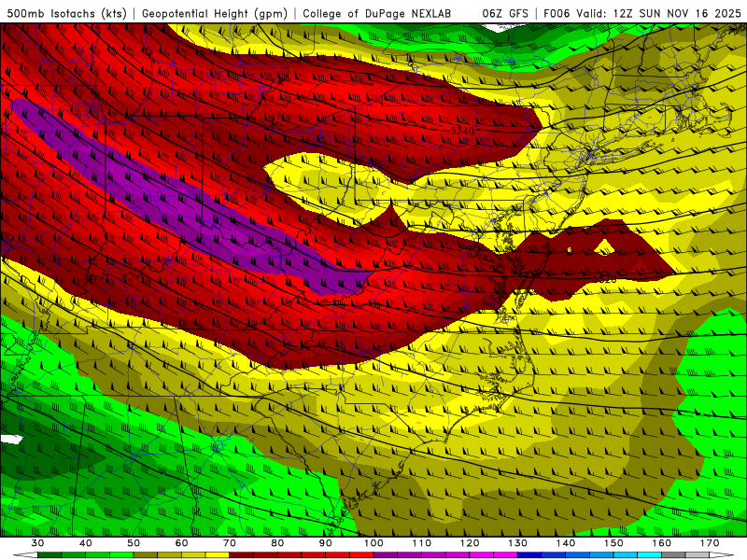Click the '06Z GFS' model run label

pos(505,13)
